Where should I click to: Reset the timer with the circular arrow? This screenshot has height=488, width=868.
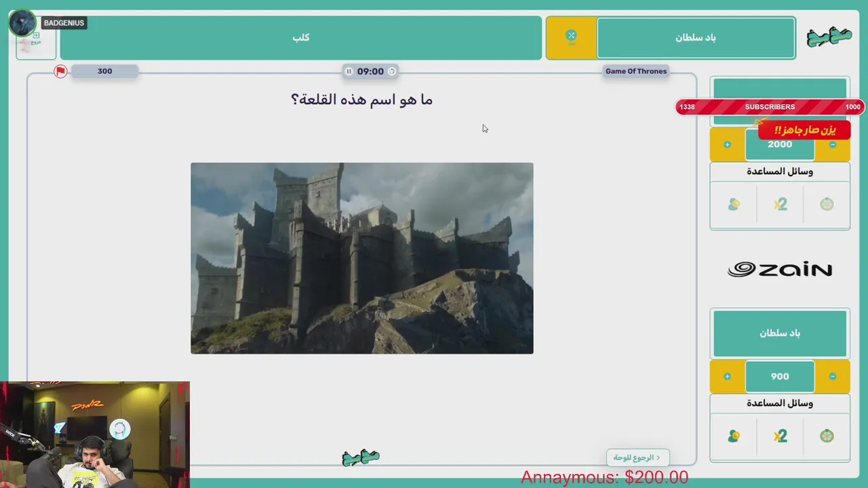[392, 71]
